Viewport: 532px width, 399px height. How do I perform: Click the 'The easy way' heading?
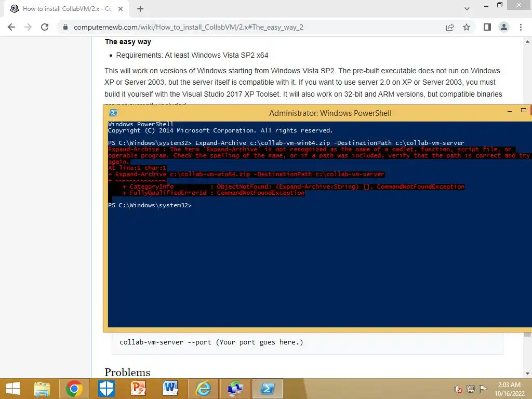click(x=128, y=42)
